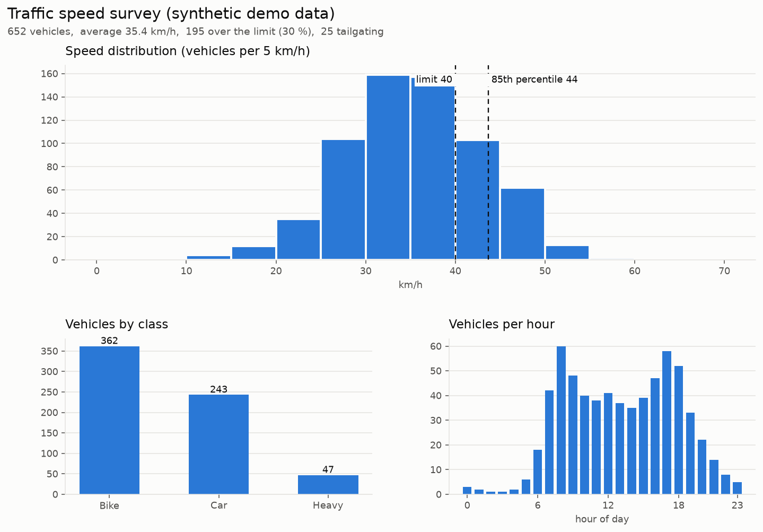The height and width of the screenshot is (532, 763).
Task: Click the peak hour-8 bar reaching 60
Action: coord(561,420)
